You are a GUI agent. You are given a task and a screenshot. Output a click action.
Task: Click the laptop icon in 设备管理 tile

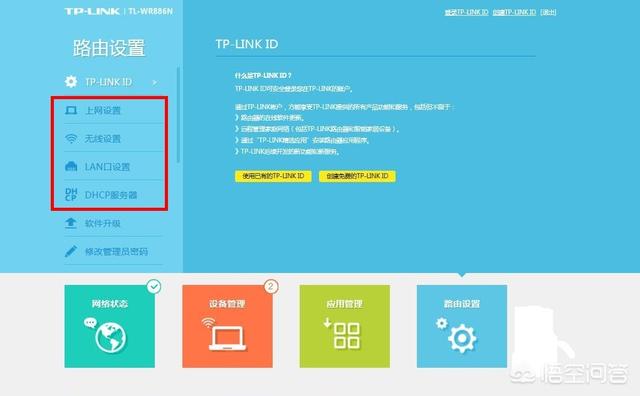(x=227, y=338)
